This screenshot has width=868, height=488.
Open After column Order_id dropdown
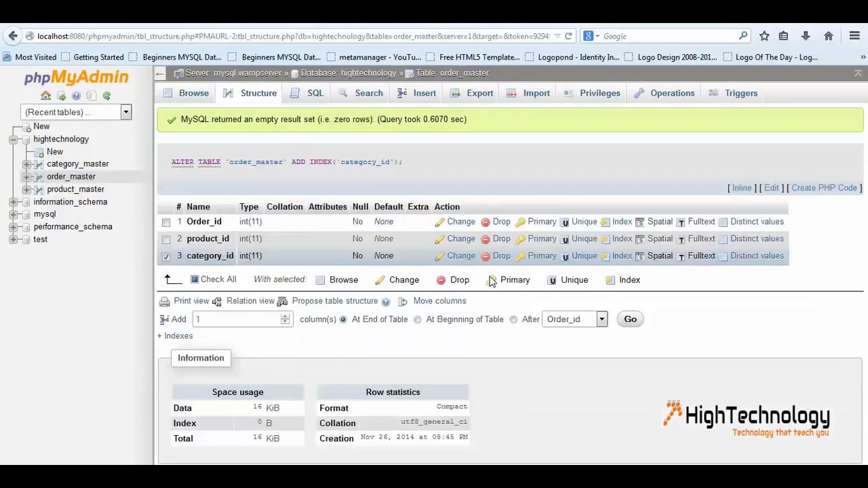point(574,319)
